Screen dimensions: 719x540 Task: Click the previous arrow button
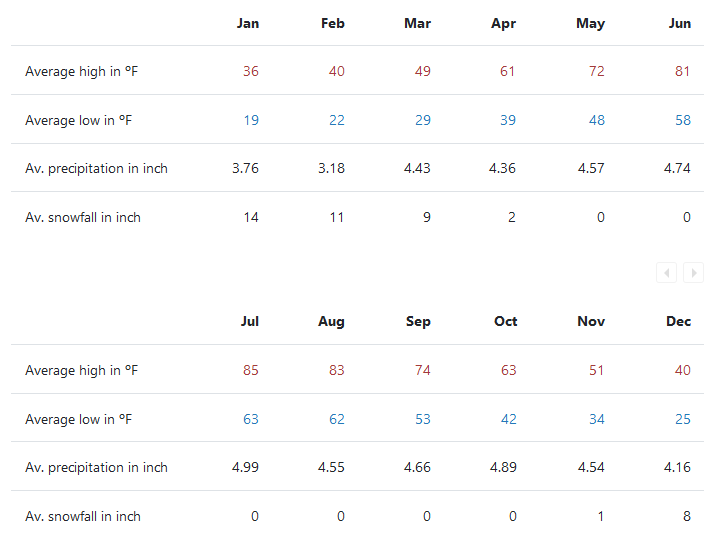point(666,273)
